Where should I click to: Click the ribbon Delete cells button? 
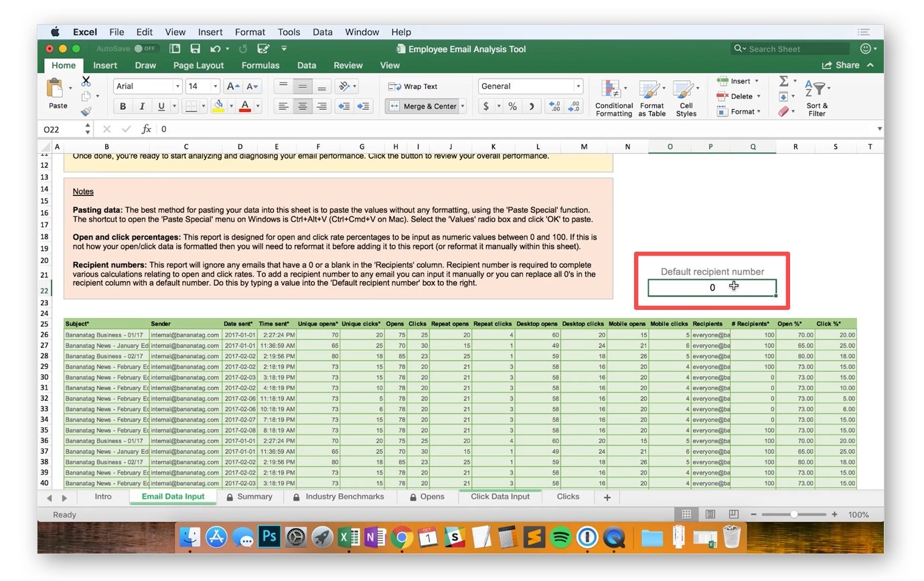(739, 96)
